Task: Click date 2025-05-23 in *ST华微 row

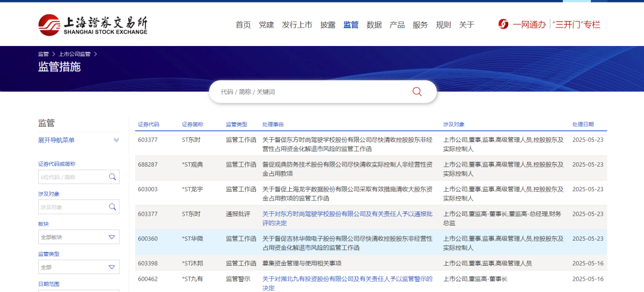Action: [x=588, y=238]
